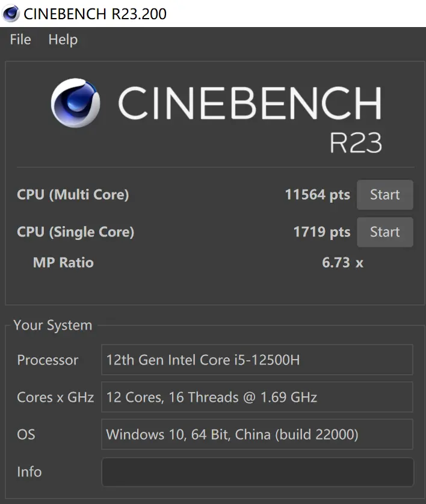
Task: Click the Cores x GHz value field
Action: pos(257,398)
